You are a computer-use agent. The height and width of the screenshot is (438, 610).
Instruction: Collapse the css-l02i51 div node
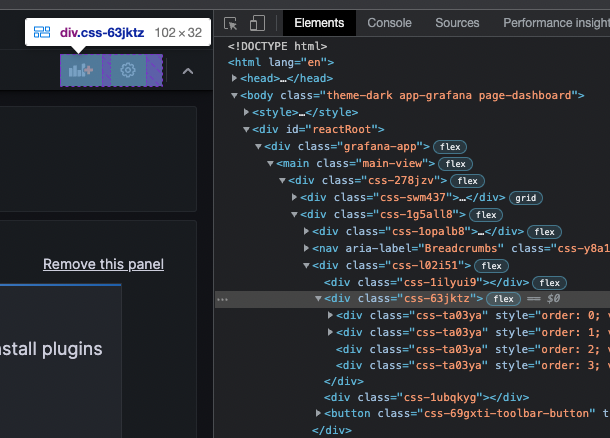pos(307,265)
